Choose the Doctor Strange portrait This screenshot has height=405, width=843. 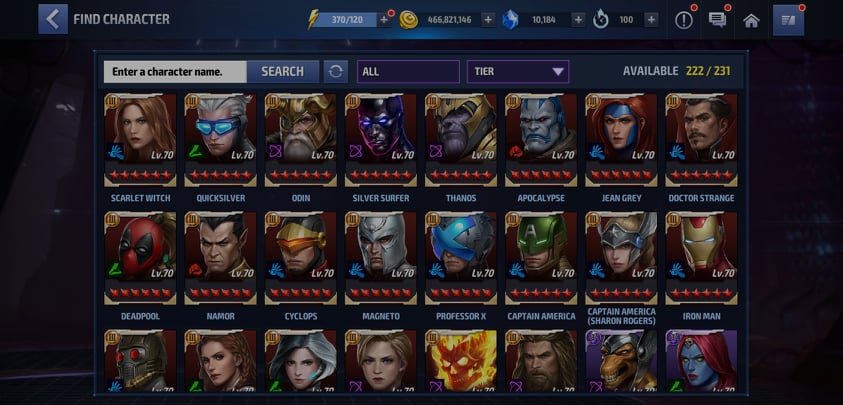pyautogui.click(x=701, y=140)
